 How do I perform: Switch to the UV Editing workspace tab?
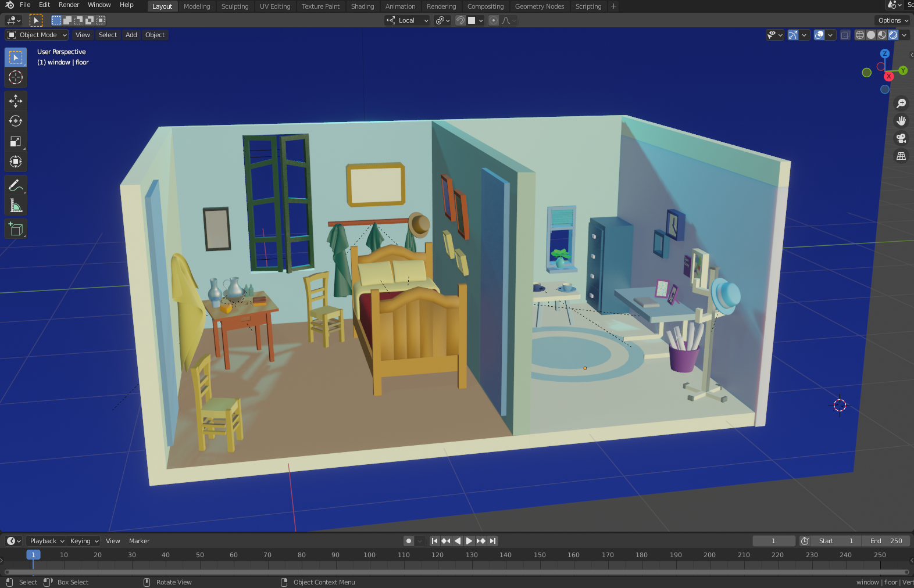275,6
